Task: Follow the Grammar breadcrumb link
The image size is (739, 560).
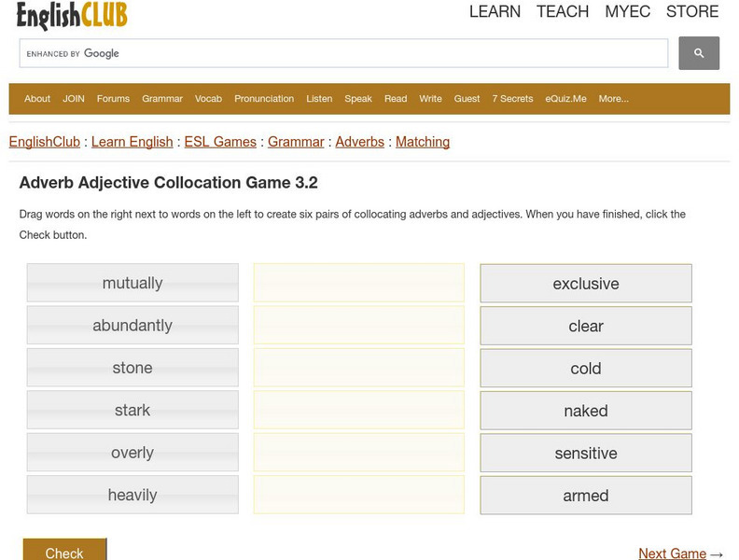Action: pos(296,142)
